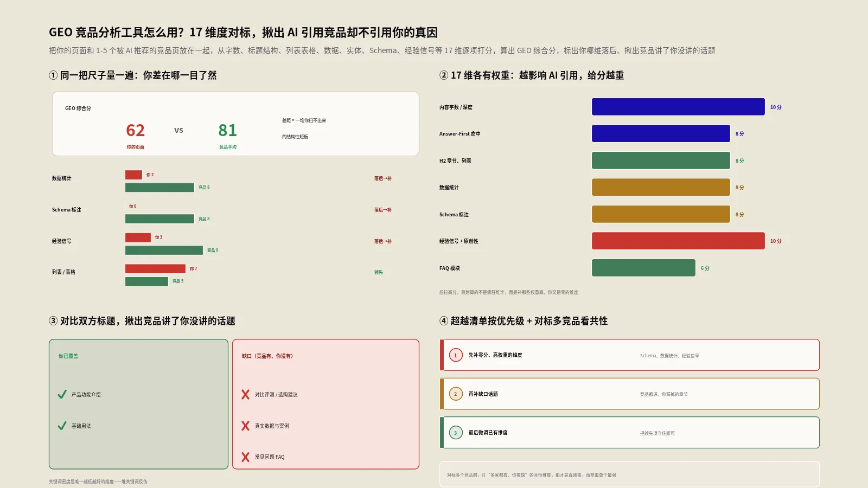Click the H2 章节、列表 label
This screenshot has height=488, width=868.
click(x=455, y=161)
